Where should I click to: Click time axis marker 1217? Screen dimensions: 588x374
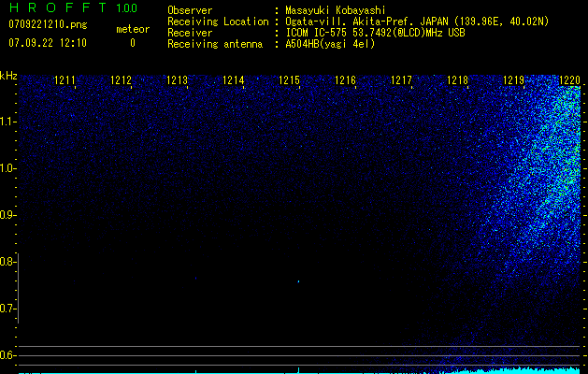[401, 80]
